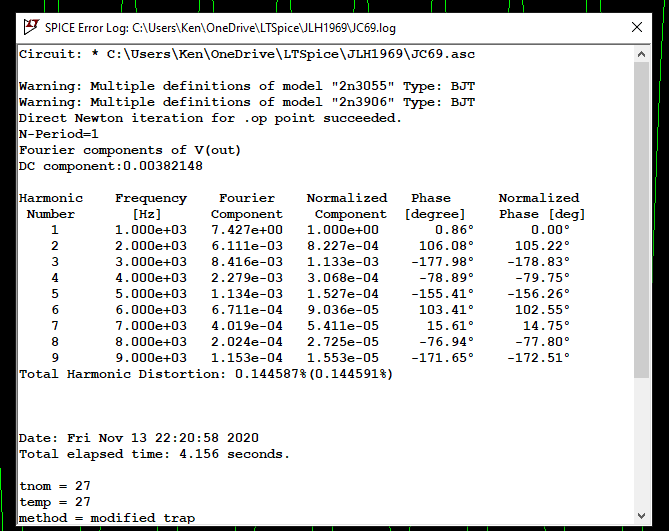The width and height of the screenshot is (669, 531).
Task: Click the scrollbar down arrow
Action: pos(641,516)
